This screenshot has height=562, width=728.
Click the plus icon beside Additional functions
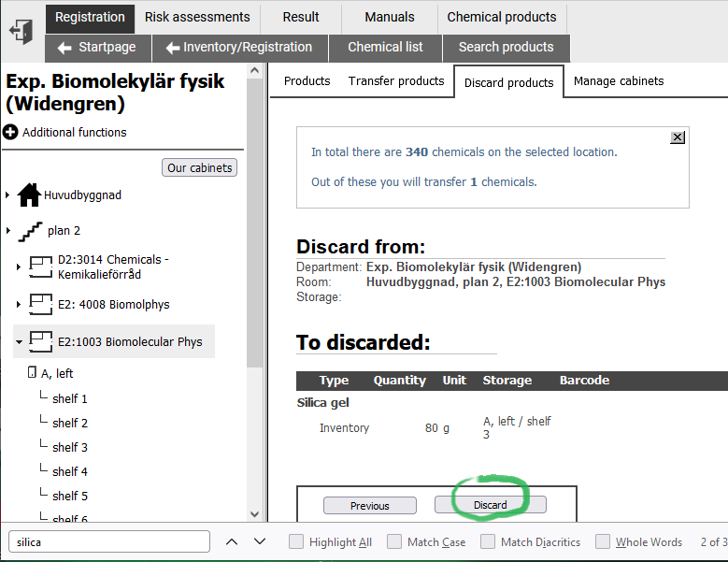(10, 133)
